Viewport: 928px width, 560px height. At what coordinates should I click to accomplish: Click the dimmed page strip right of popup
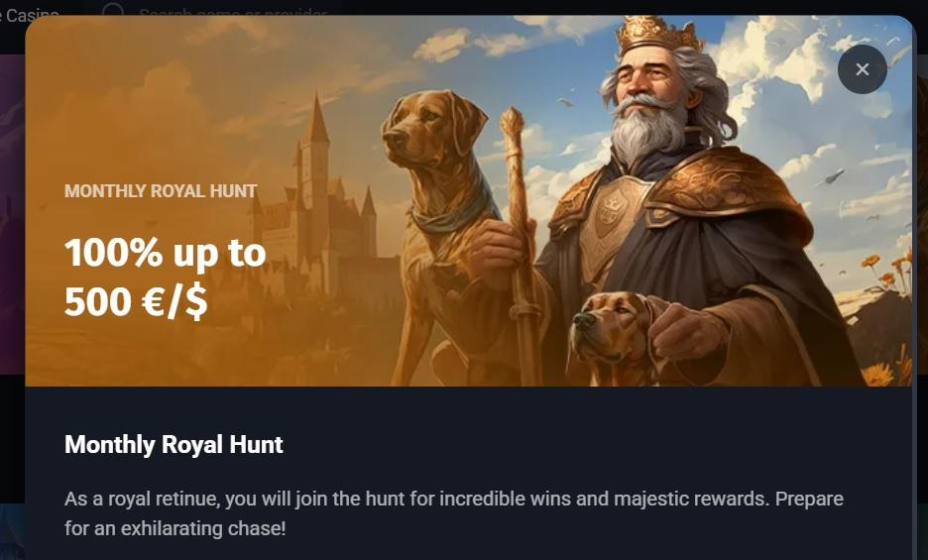tap(921, 284)
